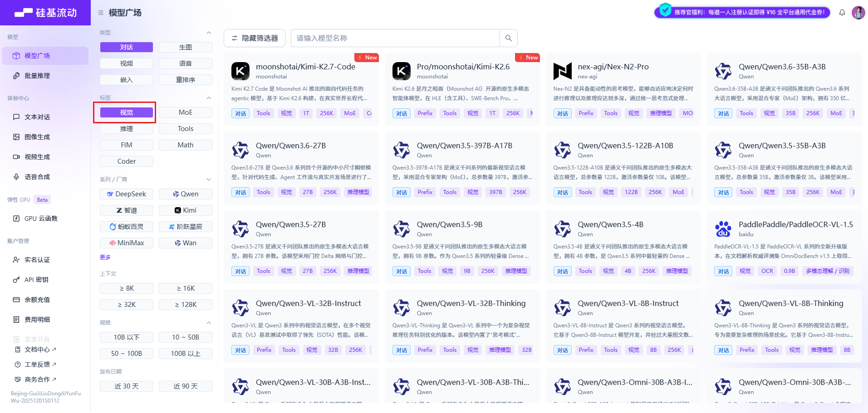Screen dimensions: 868x413
Task: Click the Qwen logo on Qwen3.5-27B card
Action: [x=240, y=229]
